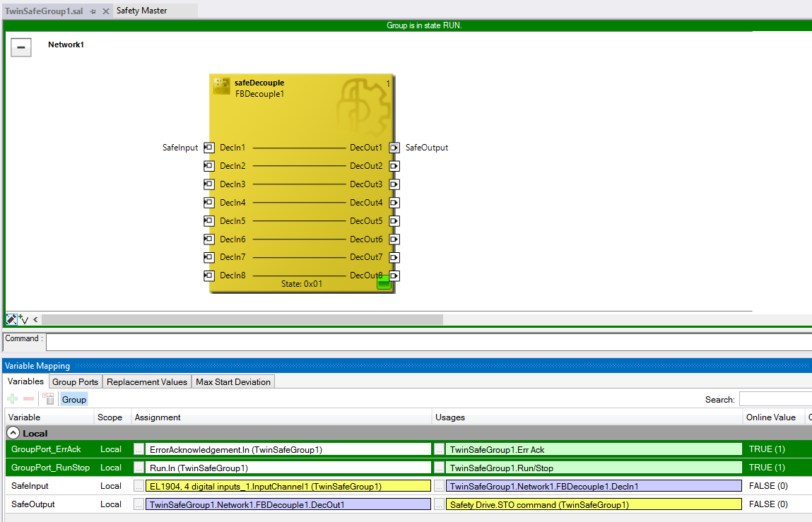Click the green state indicator on FBDecouple1
Screen dimensions: 812x522
click(383, 283)
